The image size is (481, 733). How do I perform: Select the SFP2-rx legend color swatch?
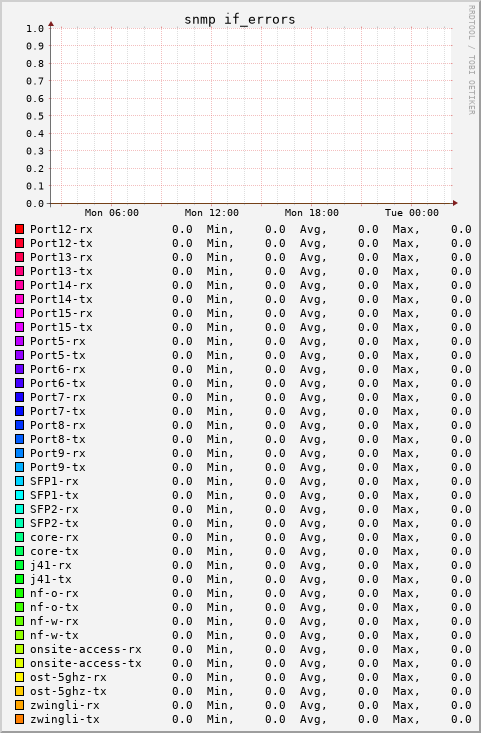(20, 509)
